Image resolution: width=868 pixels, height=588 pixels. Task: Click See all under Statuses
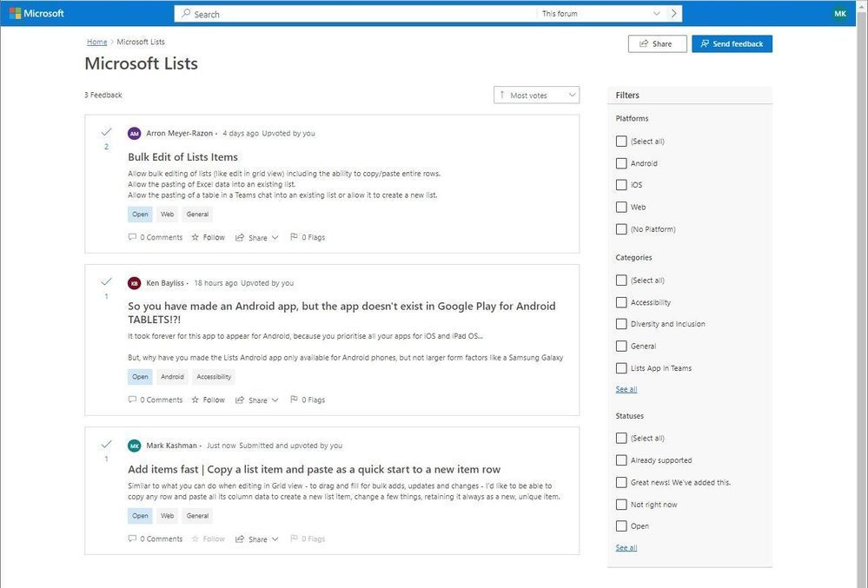click(x=626, y=548)
